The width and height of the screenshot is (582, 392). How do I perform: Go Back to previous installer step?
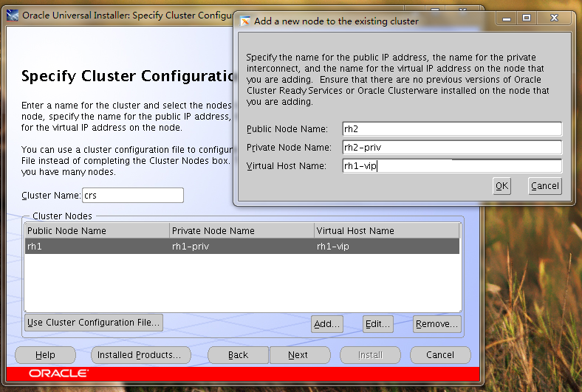coord(239,355)
